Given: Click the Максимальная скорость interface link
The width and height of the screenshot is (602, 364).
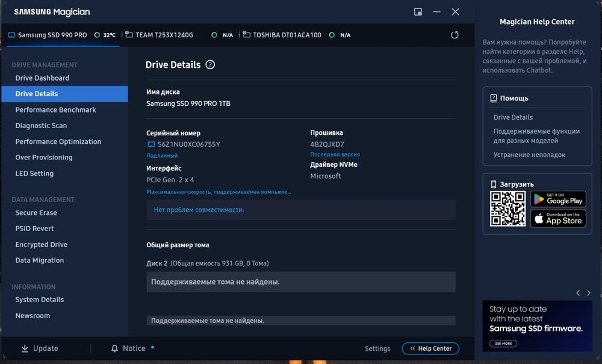Looking at the screenshot, I should pos(219,192).
